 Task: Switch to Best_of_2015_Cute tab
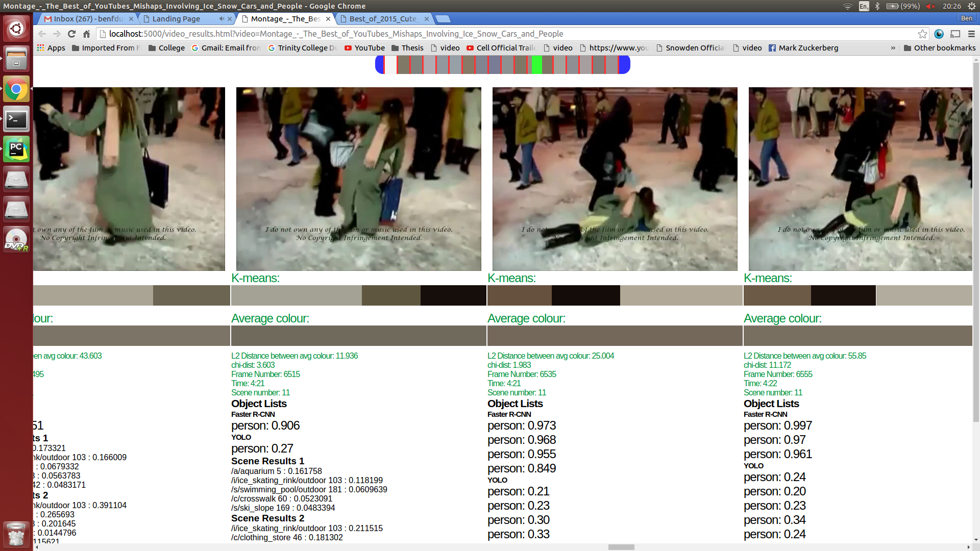click(x=383, y=19)
